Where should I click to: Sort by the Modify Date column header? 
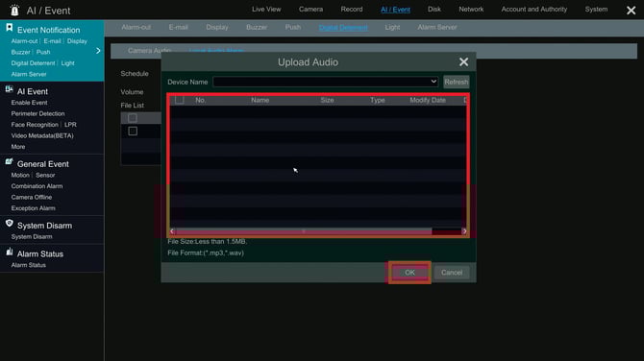click(x=428, y=100)
